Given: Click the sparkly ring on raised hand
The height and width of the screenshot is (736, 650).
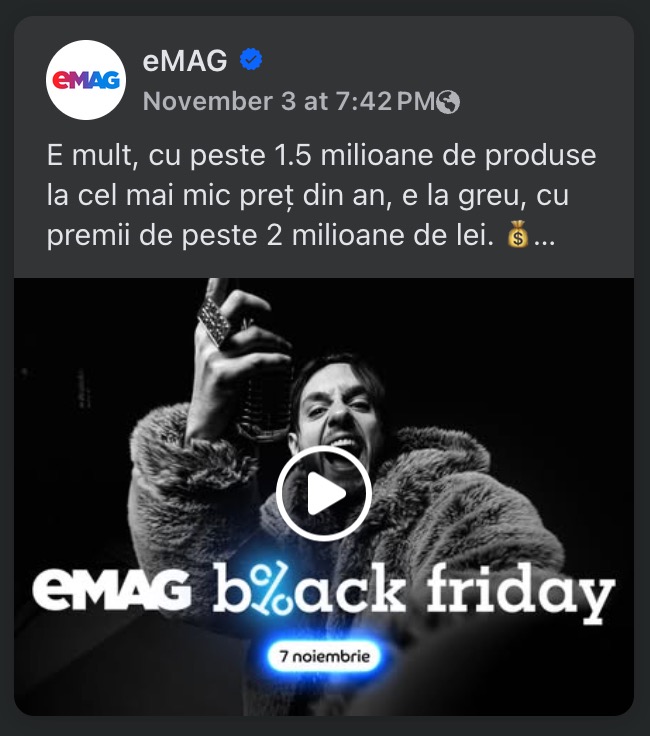Looking at the screenshot, I should pyautogui.click(x=215, y=321).
